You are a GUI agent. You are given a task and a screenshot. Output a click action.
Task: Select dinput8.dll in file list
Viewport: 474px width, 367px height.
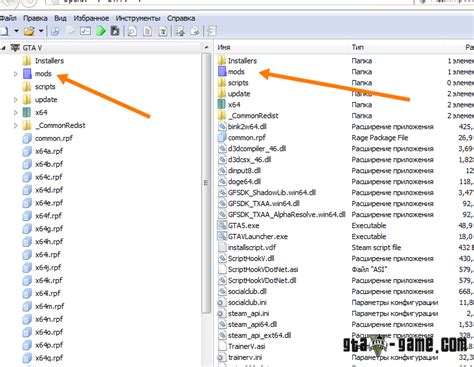244,170
